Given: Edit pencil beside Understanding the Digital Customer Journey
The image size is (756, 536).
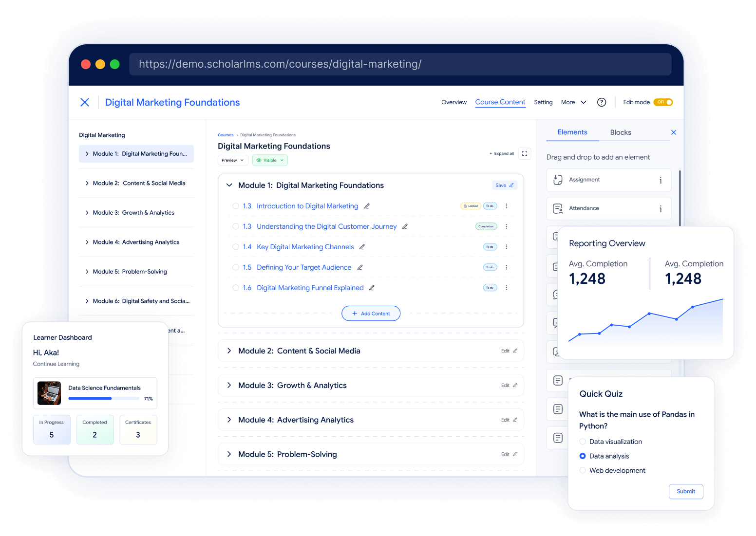Looking at the screenshot, I should 405,226.
